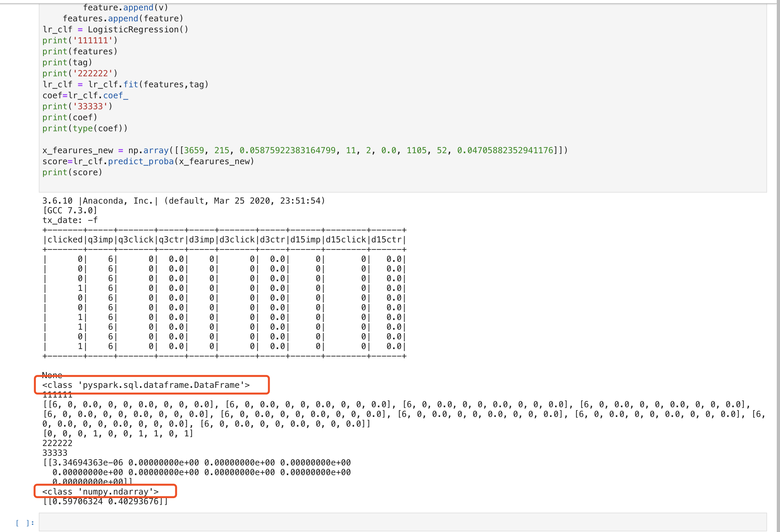Click the tx_date: -f output line
Viewport: 780px width, 532px height.
point(70,220)
